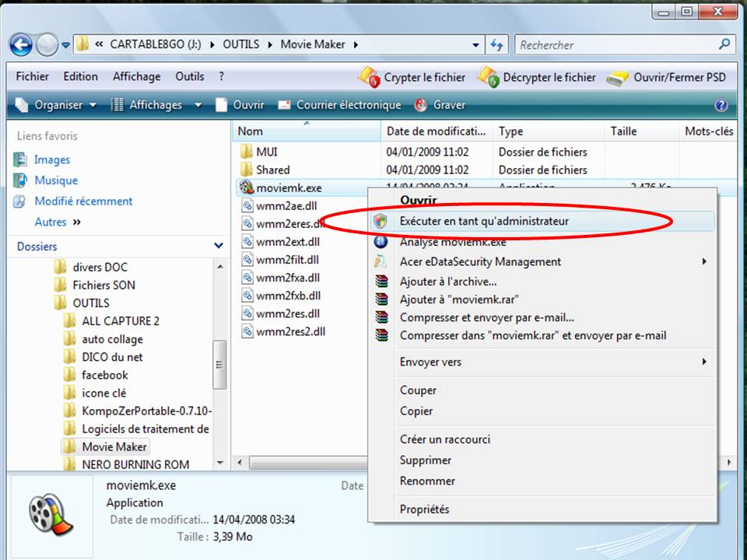747x560 pixels.
Task: Choose Couper in context menu
Action: (x=542, y=390)
